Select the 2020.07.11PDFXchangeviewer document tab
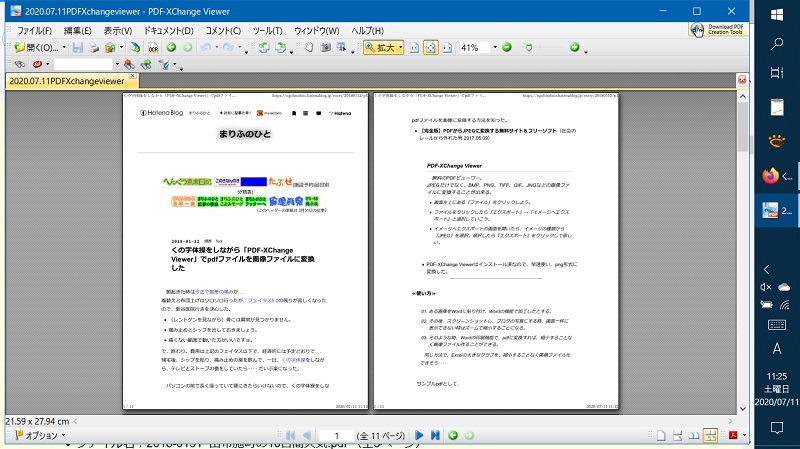The image size is (800, 449). (x=67, y=81)
